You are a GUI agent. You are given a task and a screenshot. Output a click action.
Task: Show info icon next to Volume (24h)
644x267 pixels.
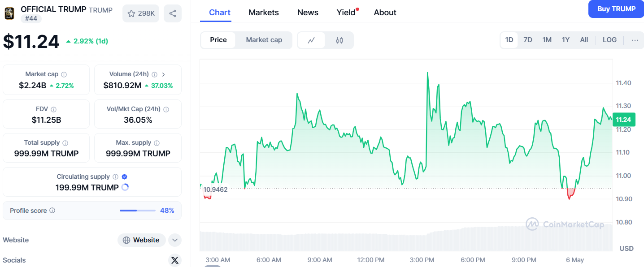tap(154, 74)
